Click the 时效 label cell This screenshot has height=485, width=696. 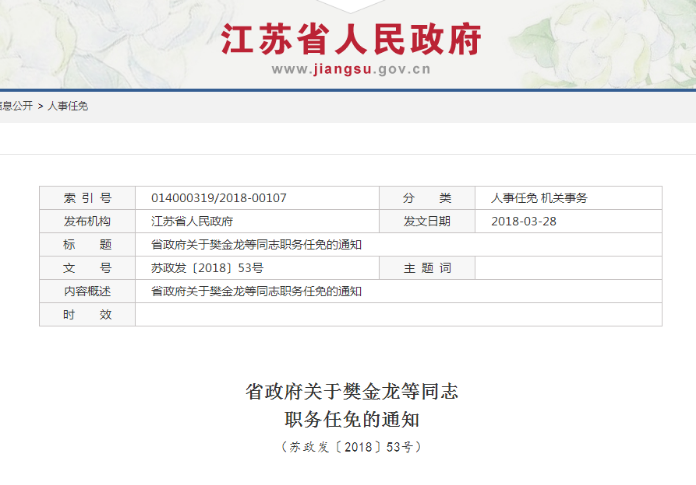point(87,315)
